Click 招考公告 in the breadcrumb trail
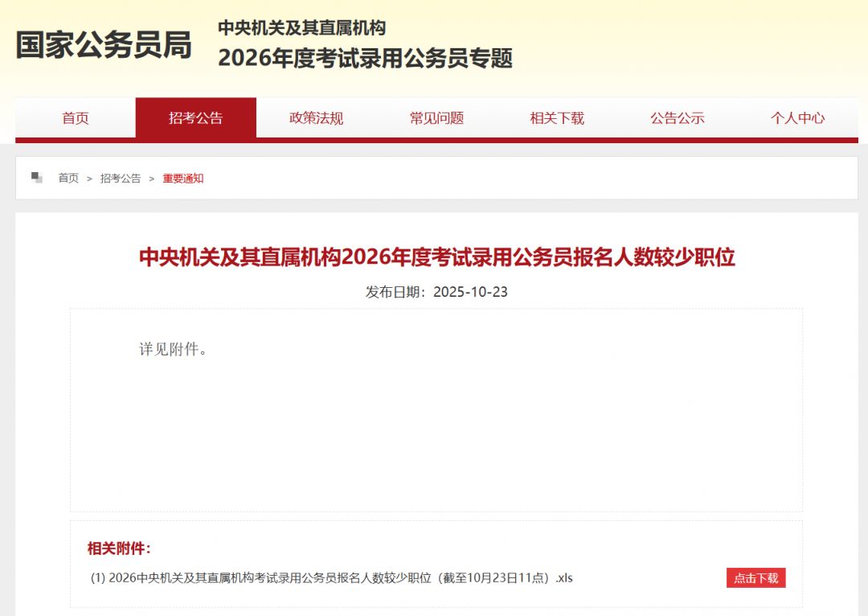This screenshot has height=616, width=868. pos(121,178)
